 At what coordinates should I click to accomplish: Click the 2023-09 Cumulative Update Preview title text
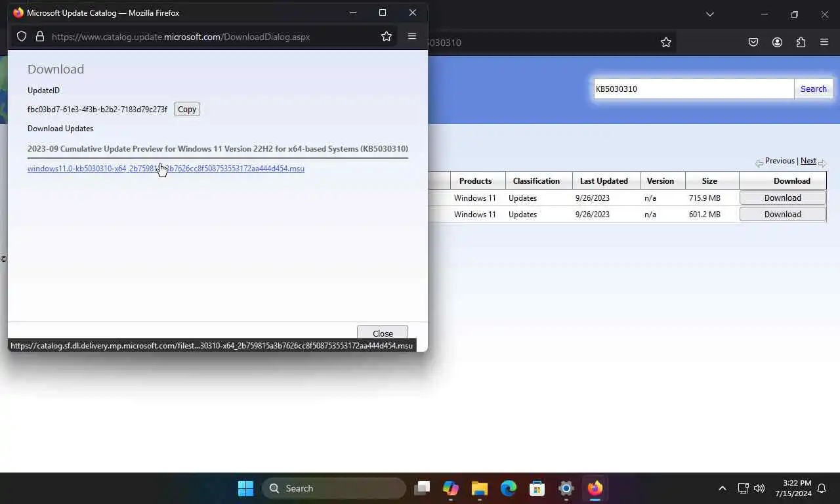[x=218, y=149]
